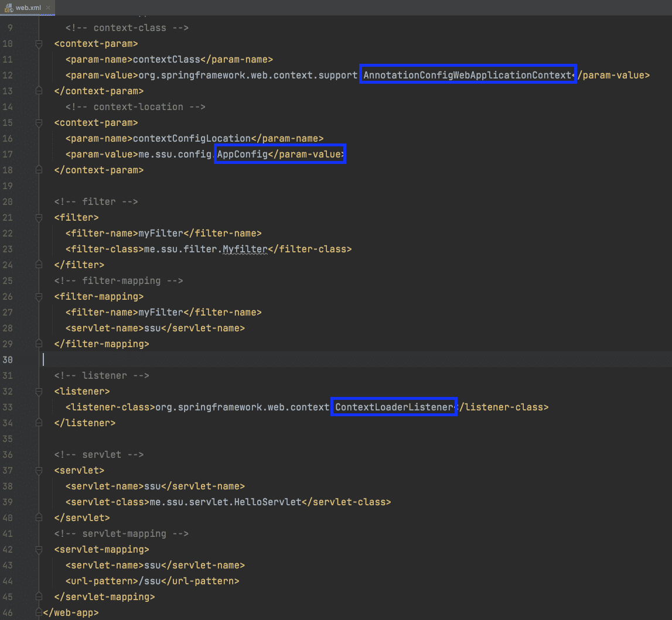Image resolution: width=672 pixels, height=620 pixels.
Task: Click gutter line number 12
Action: click(8, 76)
